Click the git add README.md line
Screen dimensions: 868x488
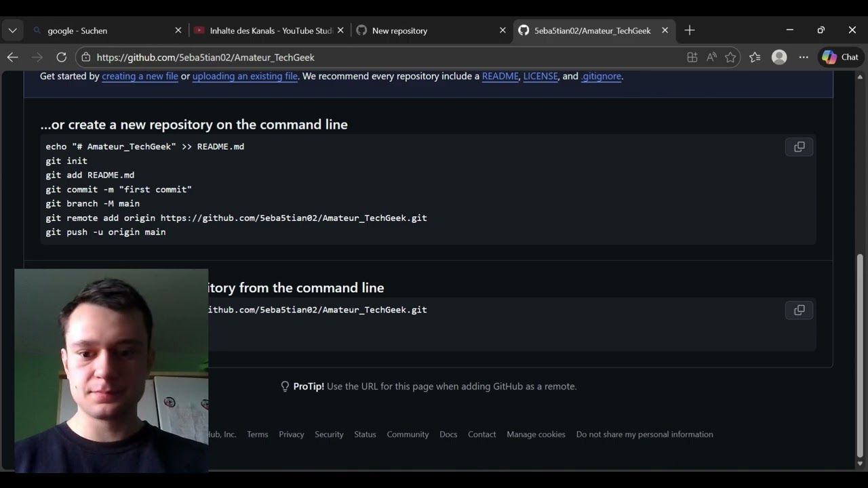pyautogui.click(x=90, y=175)
